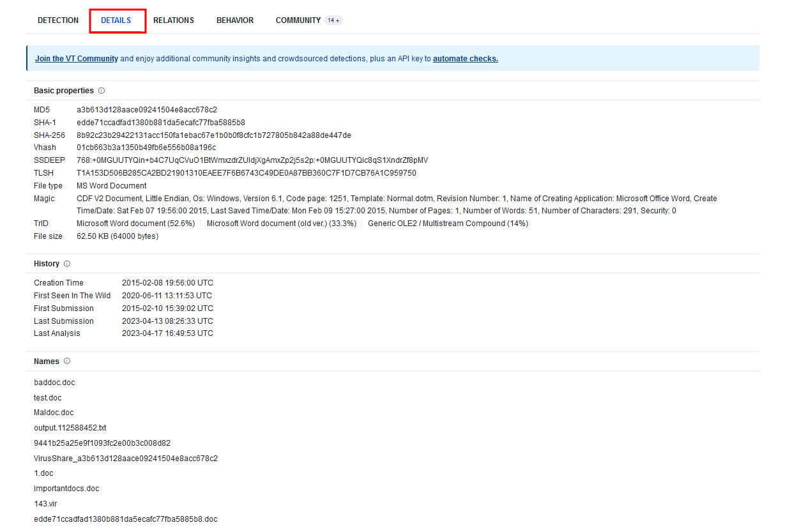Stay on the DETAILS tab
This screenshot has height=532, width=790.
(x=117, y=20)
